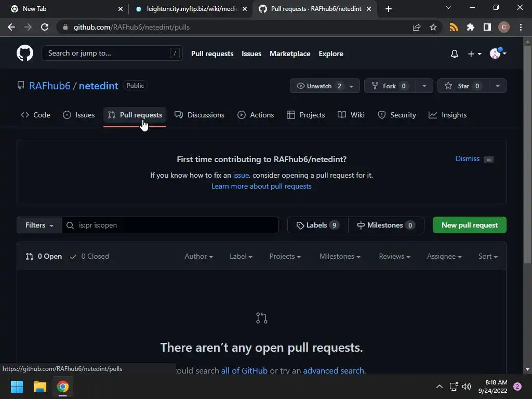Open the Discussions tab
The width and height of the screenshot is (532, 399).
click(x=199, y=115)
